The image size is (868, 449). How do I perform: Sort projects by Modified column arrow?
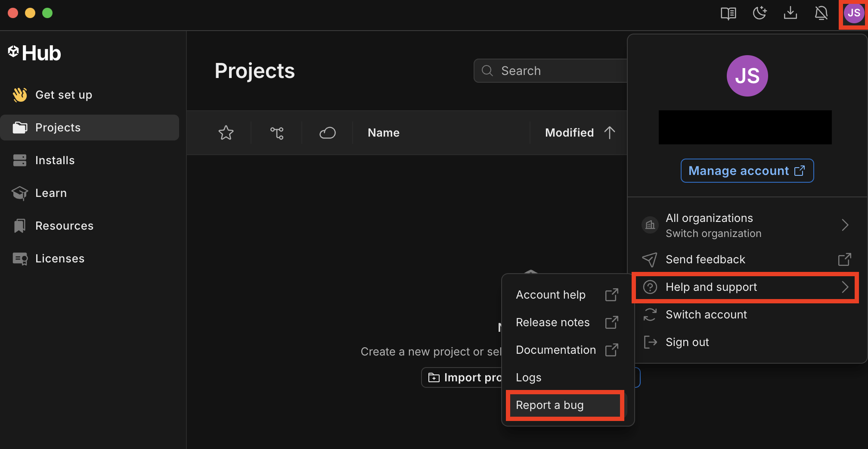(609, 133)
